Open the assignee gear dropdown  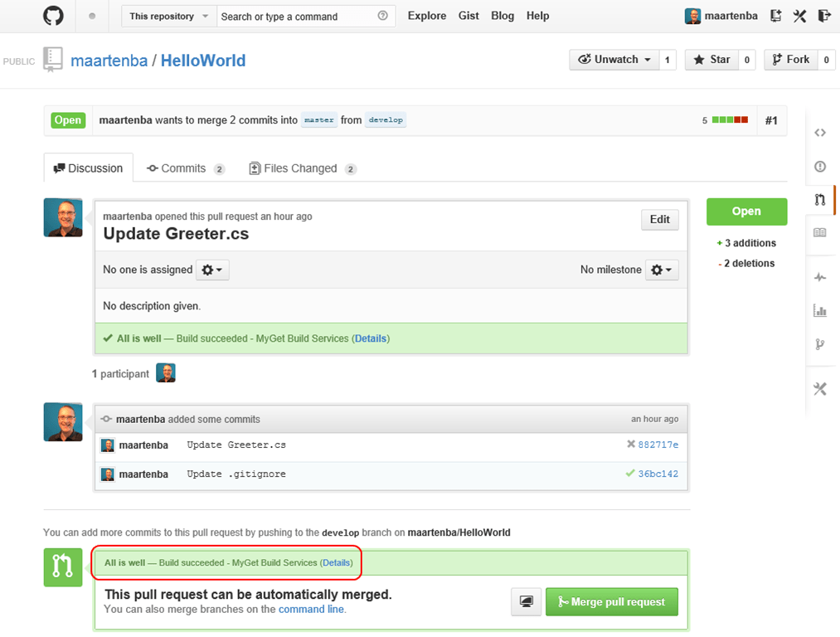(212, 270)
